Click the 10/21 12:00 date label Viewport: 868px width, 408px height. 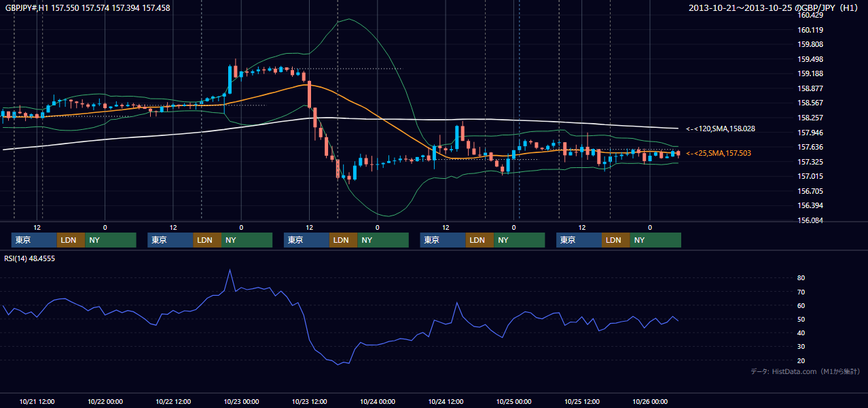coord(37,401)
